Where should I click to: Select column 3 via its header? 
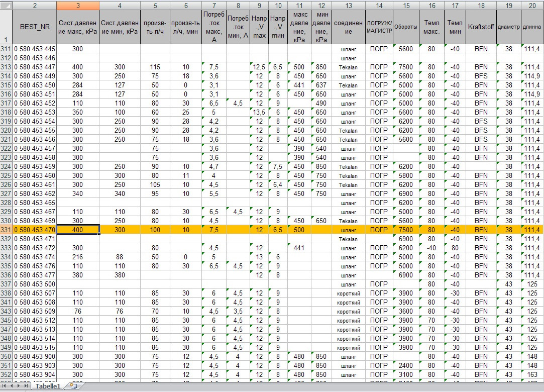78,5
